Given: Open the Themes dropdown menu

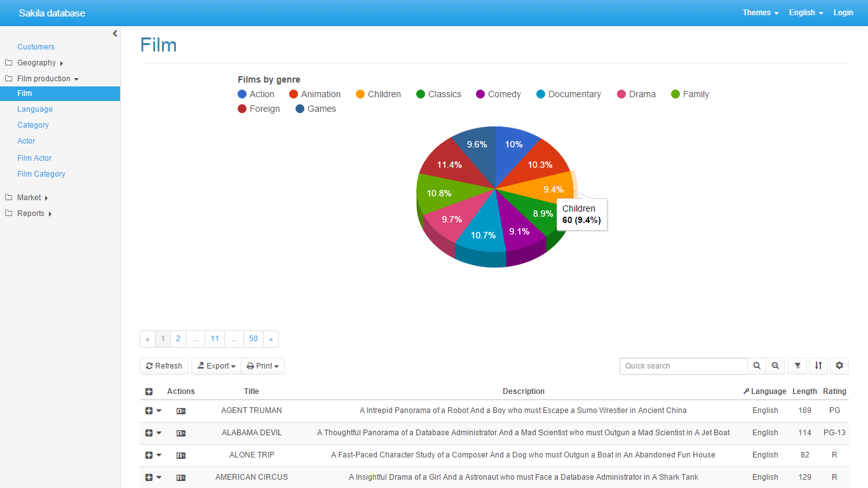Looking at the screenshot, I should point(761,13).
